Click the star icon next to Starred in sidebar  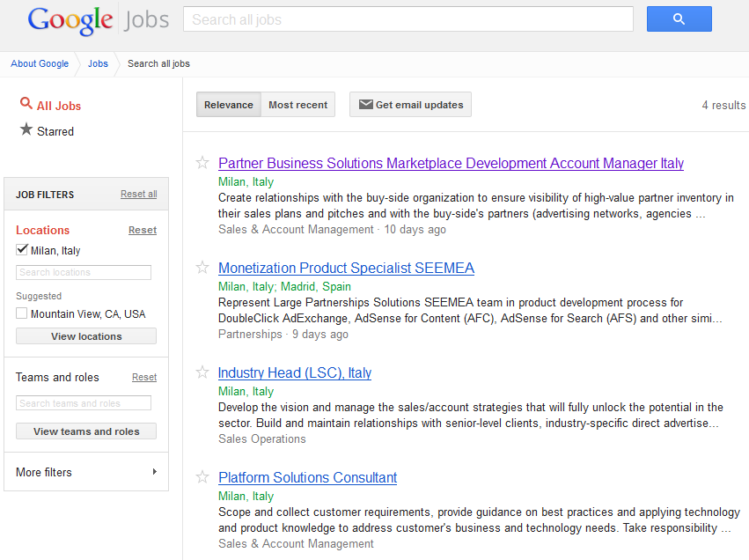click(26, 130)
